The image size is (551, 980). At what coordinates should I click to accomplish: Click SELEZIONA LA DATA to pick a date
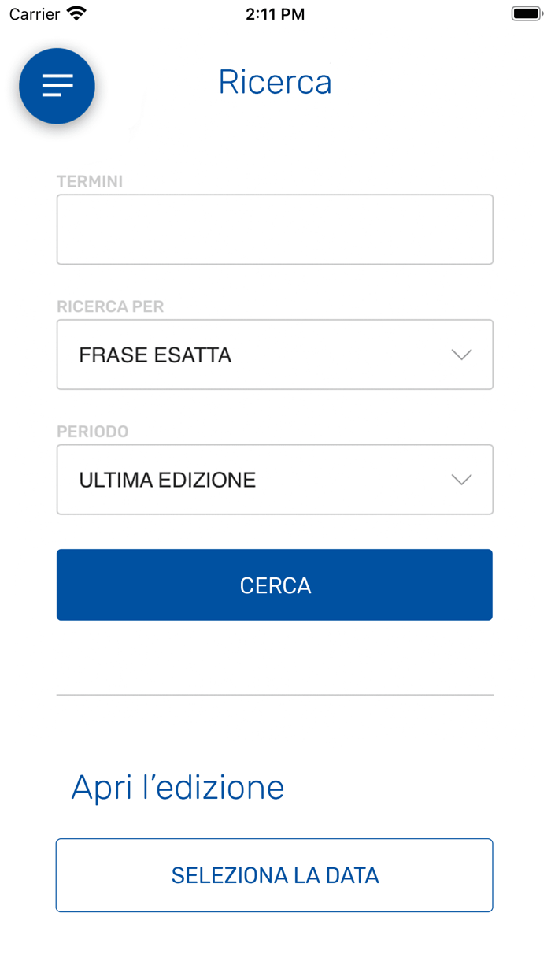point(275,875)
